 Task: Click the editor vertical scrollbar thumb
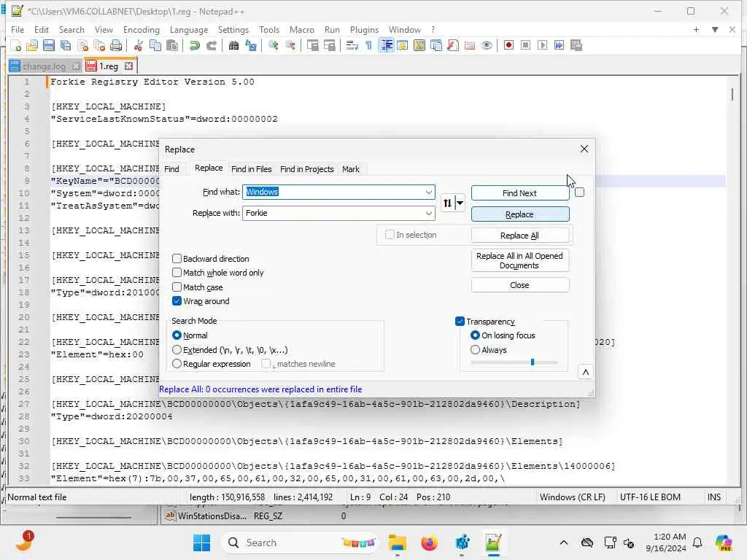point(732,94)
